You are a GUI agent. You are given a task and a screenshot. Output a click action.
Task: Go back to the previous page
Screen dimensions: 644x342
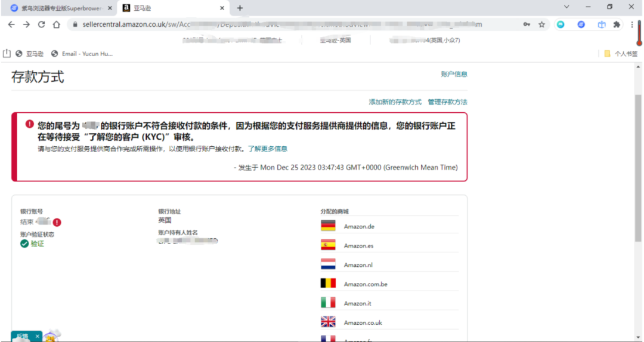pos(11,24)
